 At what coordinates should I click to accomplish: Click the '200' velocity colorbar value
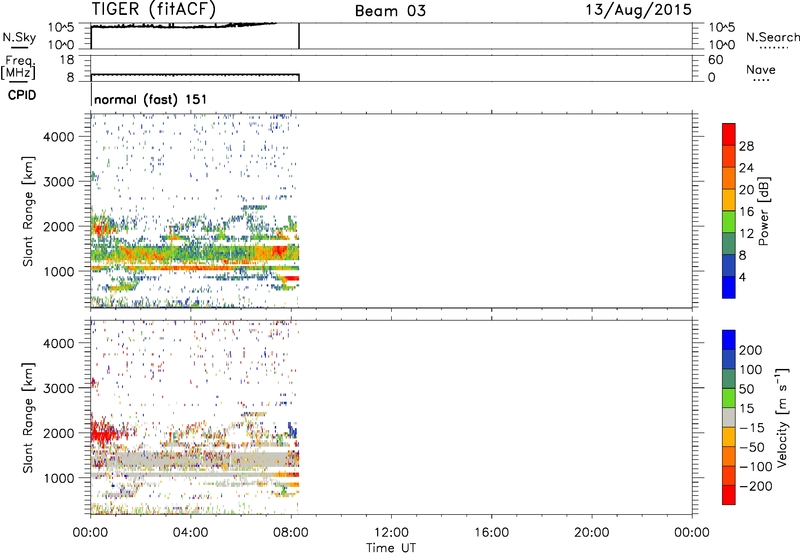click(751, 350)
